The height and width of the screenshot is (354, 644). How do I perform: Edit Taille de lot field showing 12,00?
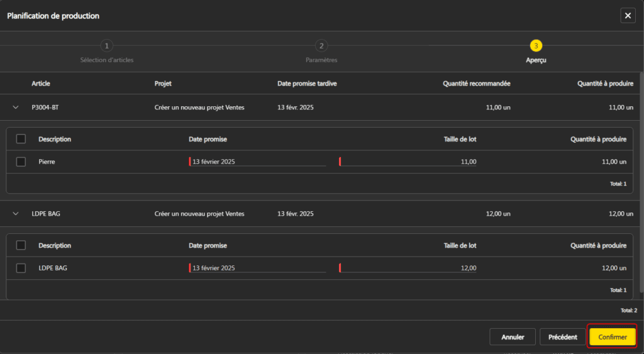pyautogui.click(x=409, y=268)
